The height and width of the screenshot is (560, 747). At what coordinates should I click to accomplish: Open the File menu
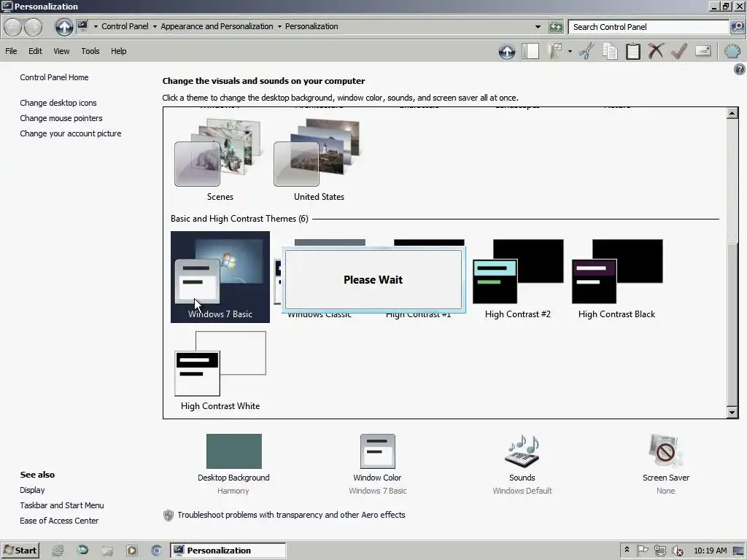11,51
